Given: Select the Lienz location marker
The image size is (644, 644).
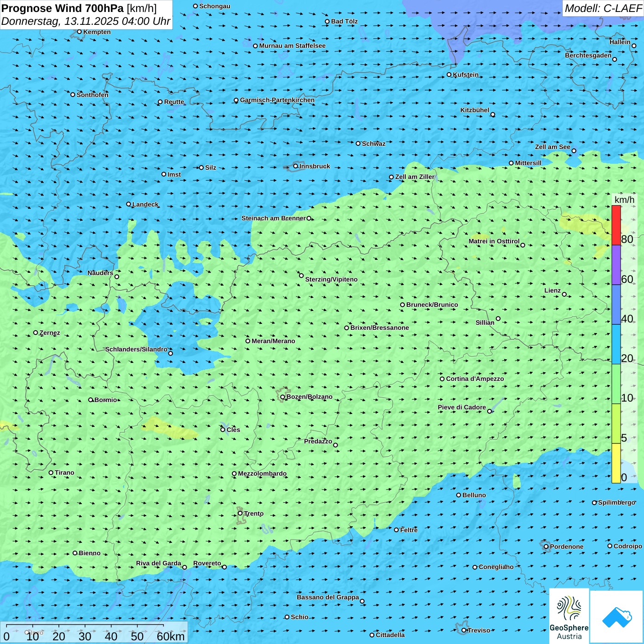Looking at the screenshot, I should [564, 294].
